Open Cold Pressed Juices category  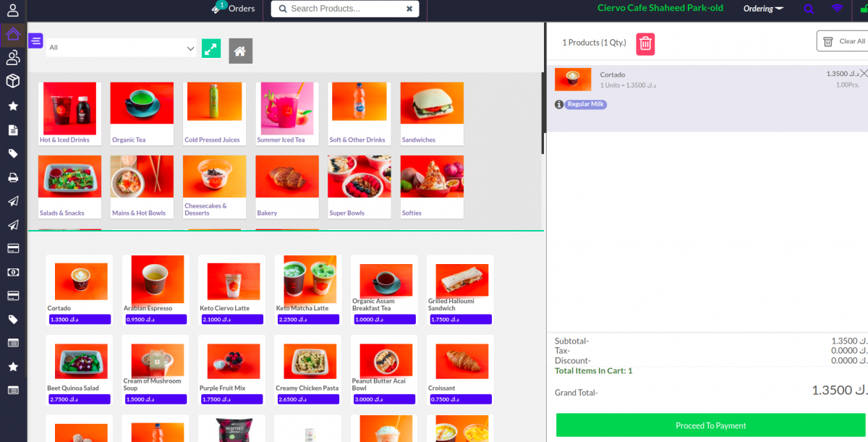214,114
